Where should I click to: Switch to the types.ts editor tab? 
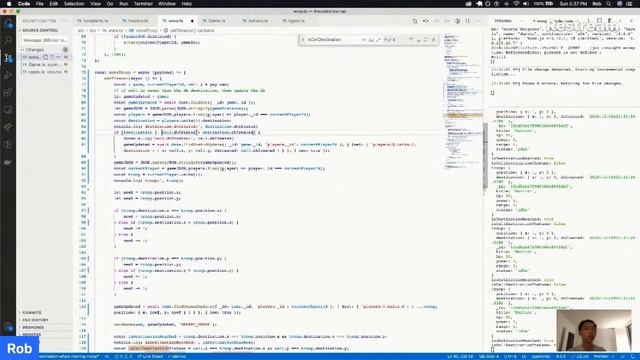click(294, 20)
